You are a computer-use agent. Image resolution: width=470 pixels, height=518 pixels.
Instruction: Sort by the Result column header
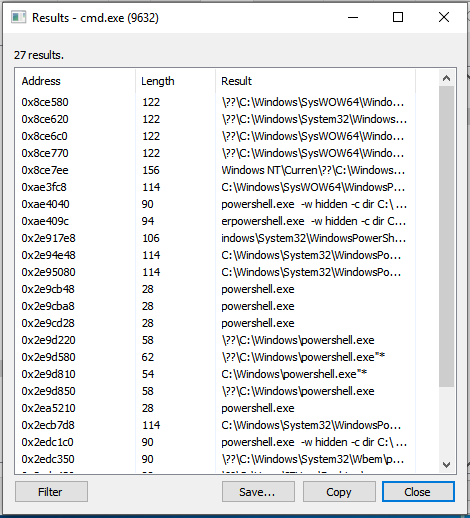coord(315,81)
